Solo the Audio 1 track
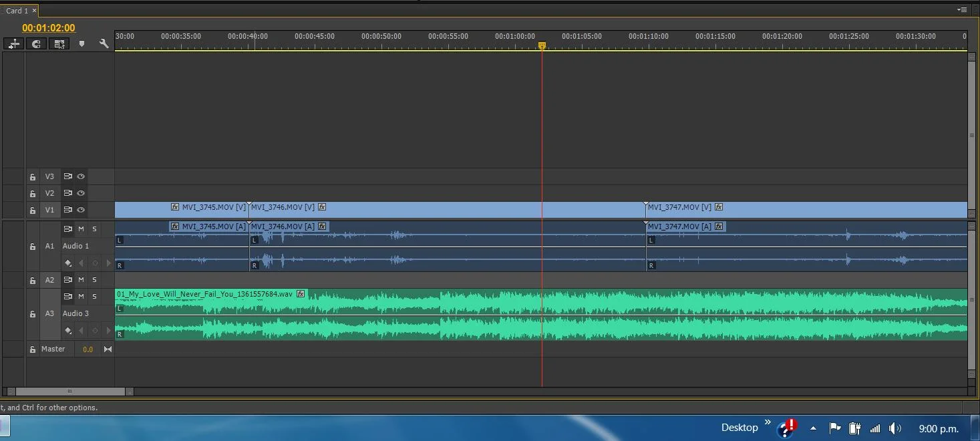This screenshot has height=441, width=980. click(x=94, y=229)
